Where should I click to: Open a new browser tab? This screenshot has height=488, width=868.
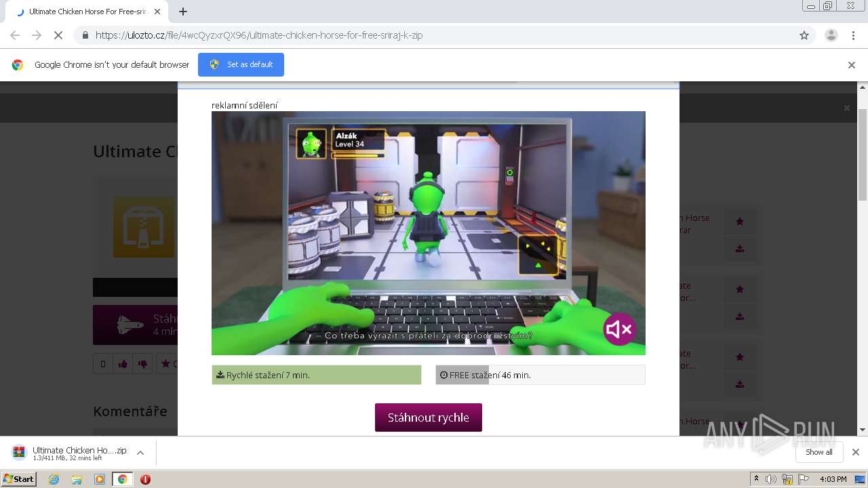pos(183,12)
